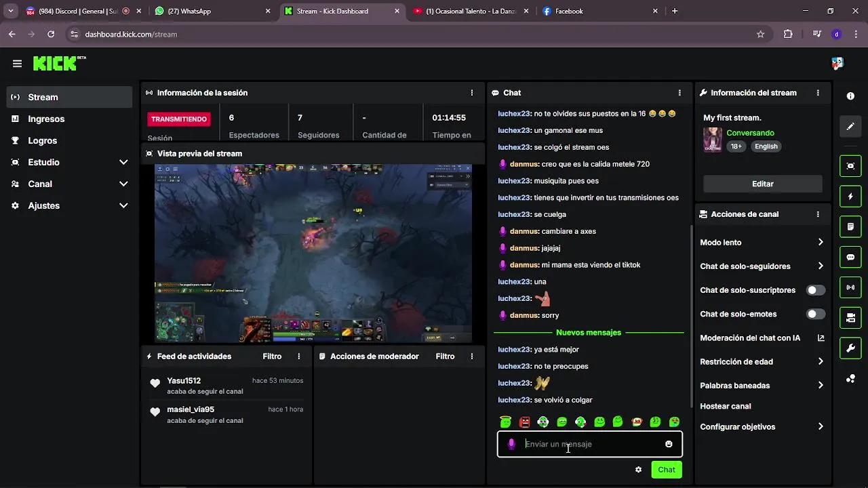Open Filtro in Feed de actividades
This screenshot has width=868, height=488.
[272, 357]
